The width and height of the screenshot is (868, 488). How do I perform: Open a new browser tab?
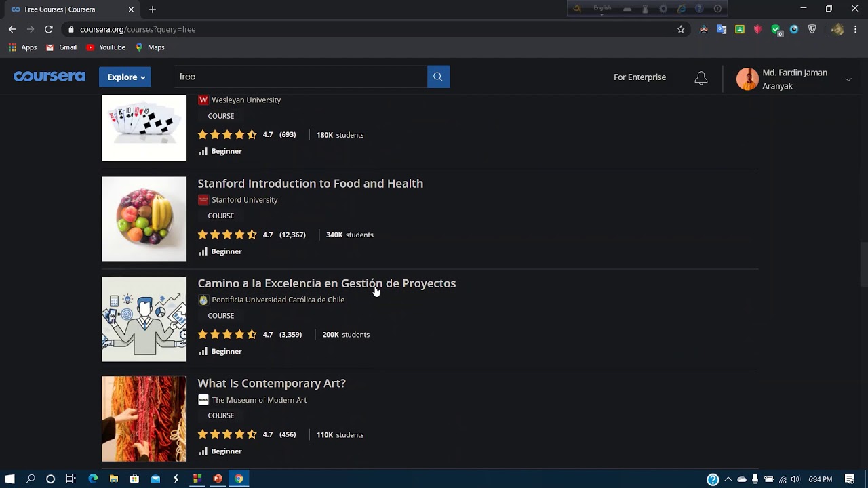tap(153, 9)
